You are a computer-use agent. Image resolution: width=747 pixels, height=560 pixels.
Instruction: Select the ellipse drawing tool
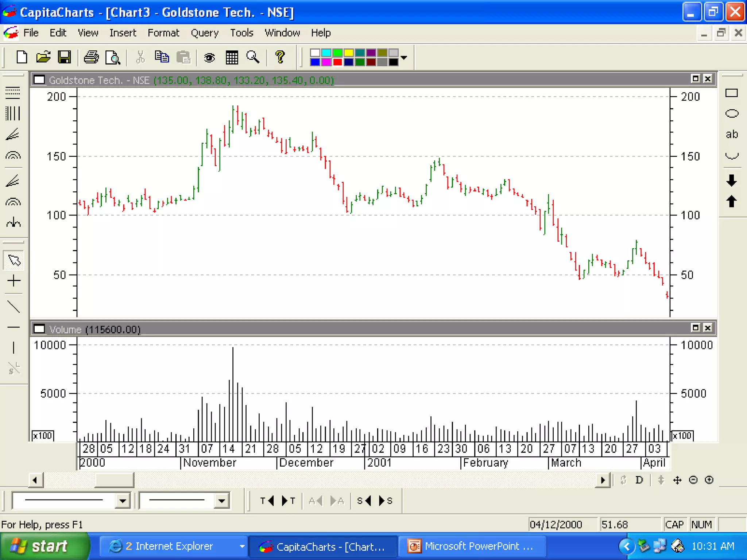731,114
